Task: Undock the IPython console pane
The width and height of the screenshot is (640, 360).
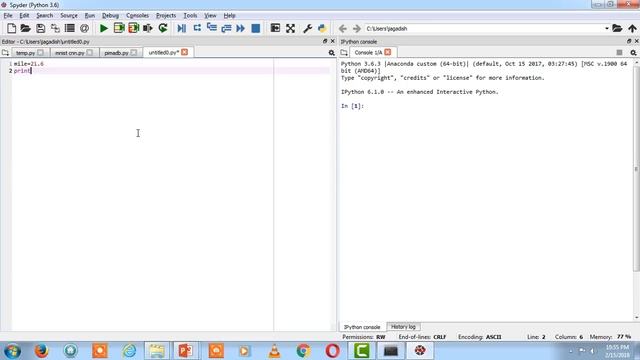Action: pos(629,41)
